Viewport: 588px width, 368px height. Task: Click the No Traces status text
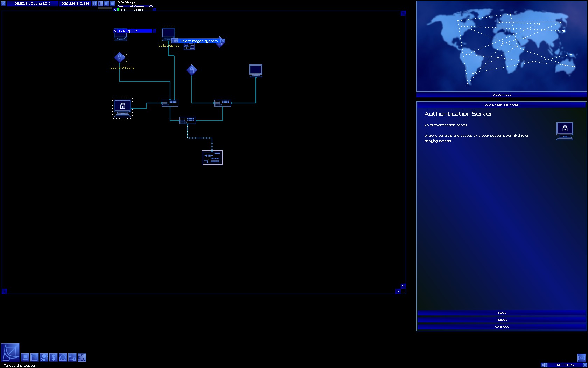click(x=565, y=365)
